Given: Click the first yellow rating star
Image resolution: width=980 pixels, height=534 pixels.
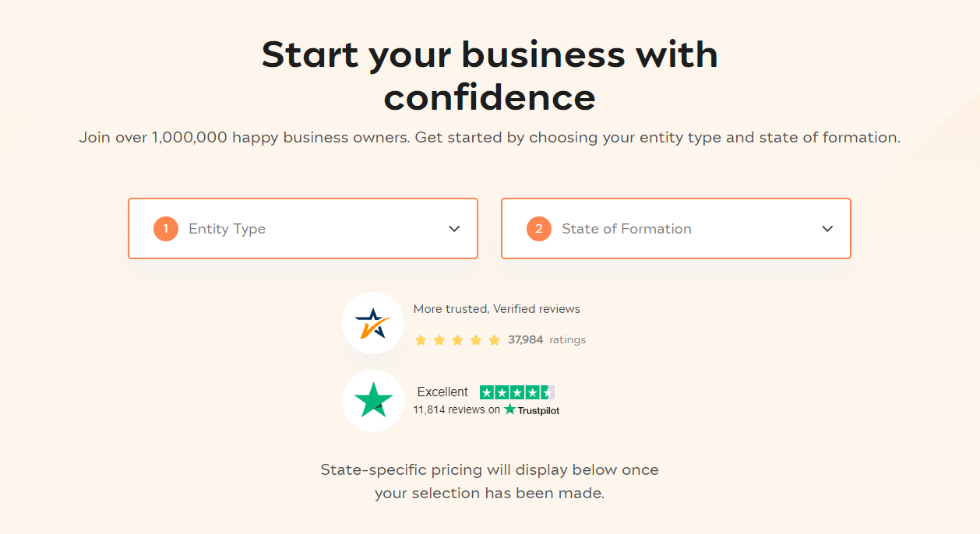Looking at the screenshot, I should point(421,340).
